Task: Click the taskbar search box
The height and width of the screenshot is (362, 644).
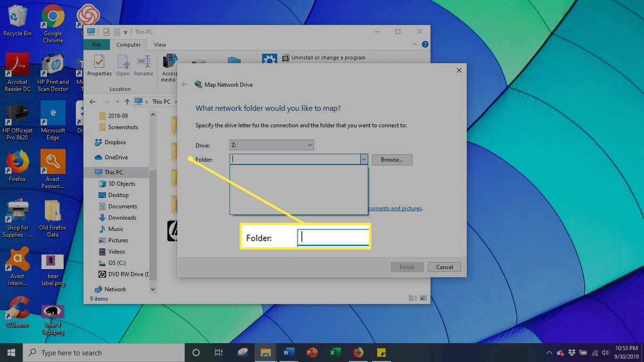Action: pyautogui.click(x=104, y=353)
